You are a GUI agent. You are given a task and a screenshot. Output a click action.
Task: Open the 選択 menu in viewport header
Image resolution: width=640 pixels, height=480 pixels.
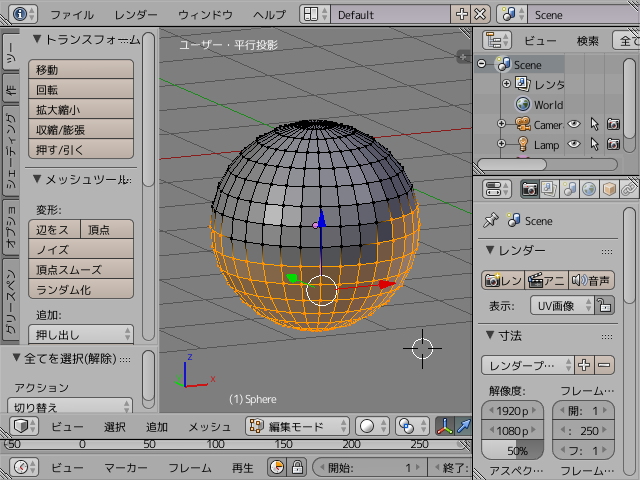(115, 427)
